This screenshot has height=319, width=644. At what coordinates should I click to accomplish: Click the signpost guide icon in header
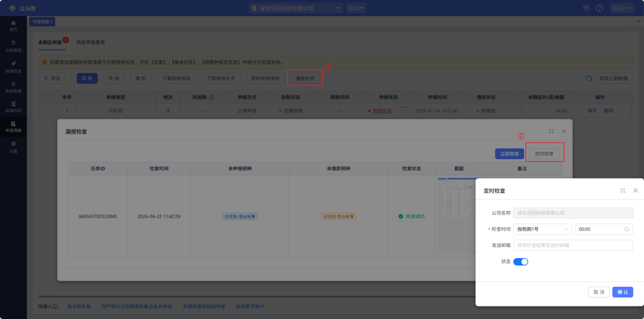[586, 8]
